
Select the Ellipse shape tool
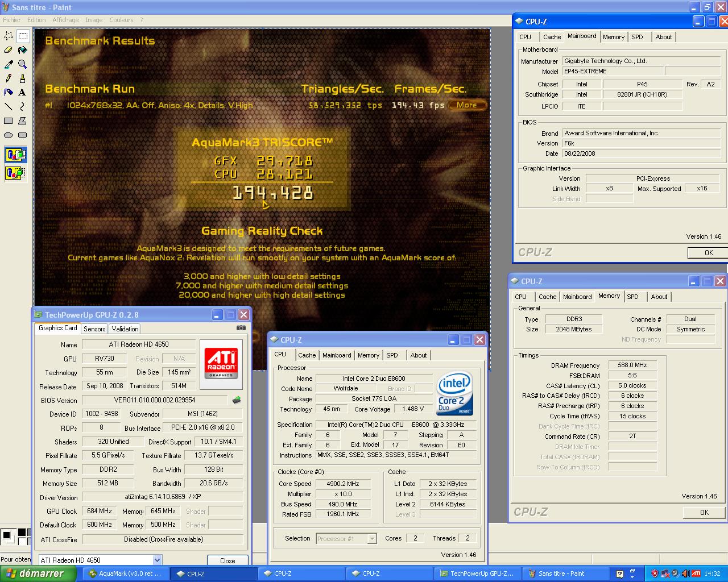(x=9, y=135)
